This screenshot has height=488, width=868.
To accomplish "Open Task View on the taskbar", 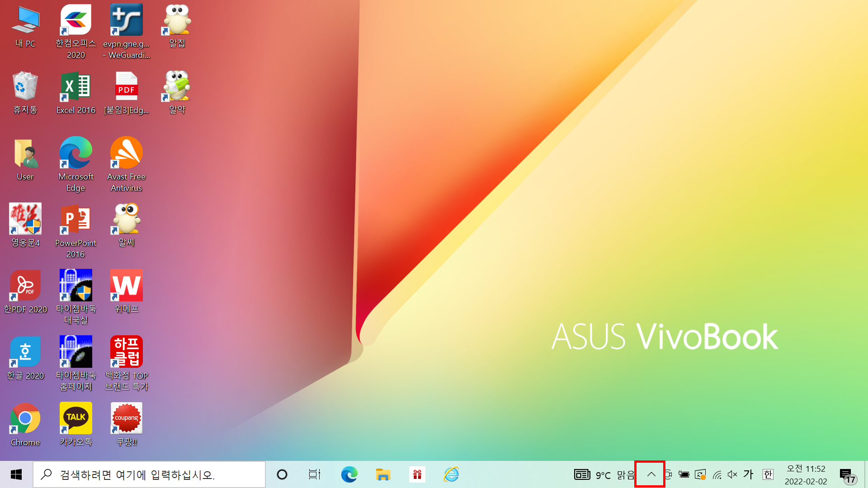I will [x=315, y=474].
